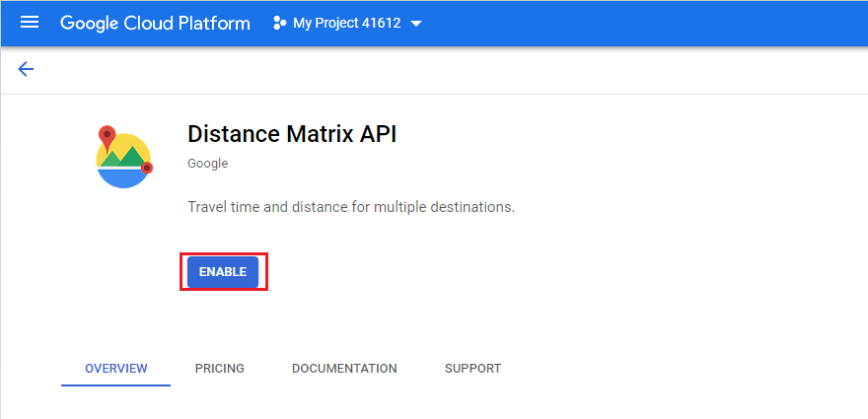Open the Documentation tab
Screen dimensions: 868x419
(x=344, y=368)
